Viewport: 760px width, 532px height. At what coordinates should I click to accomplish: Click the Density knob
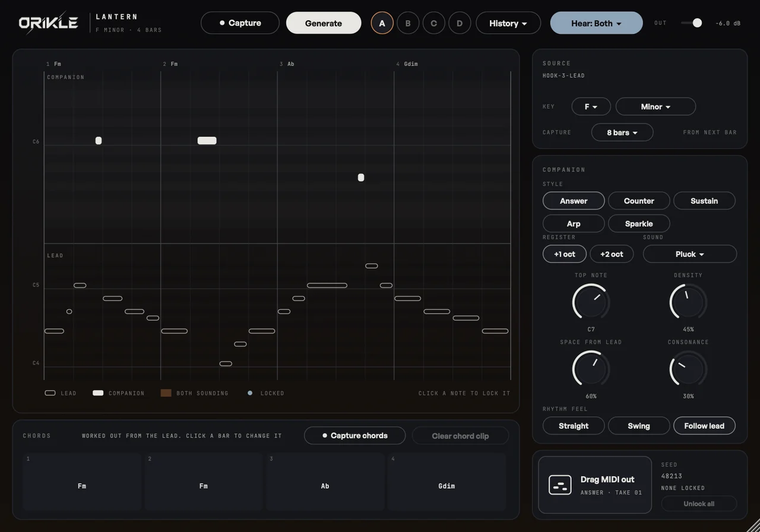[x=689, y=302]
